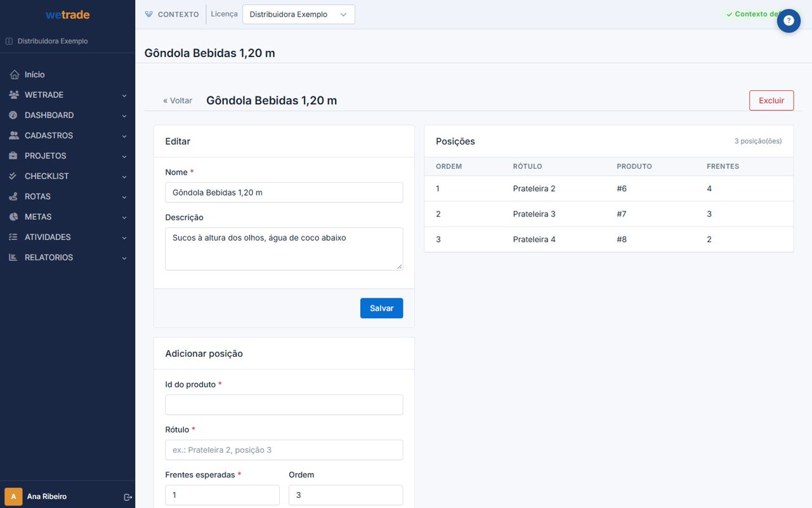Click the Ordem input field

click(x=346, y=495)
